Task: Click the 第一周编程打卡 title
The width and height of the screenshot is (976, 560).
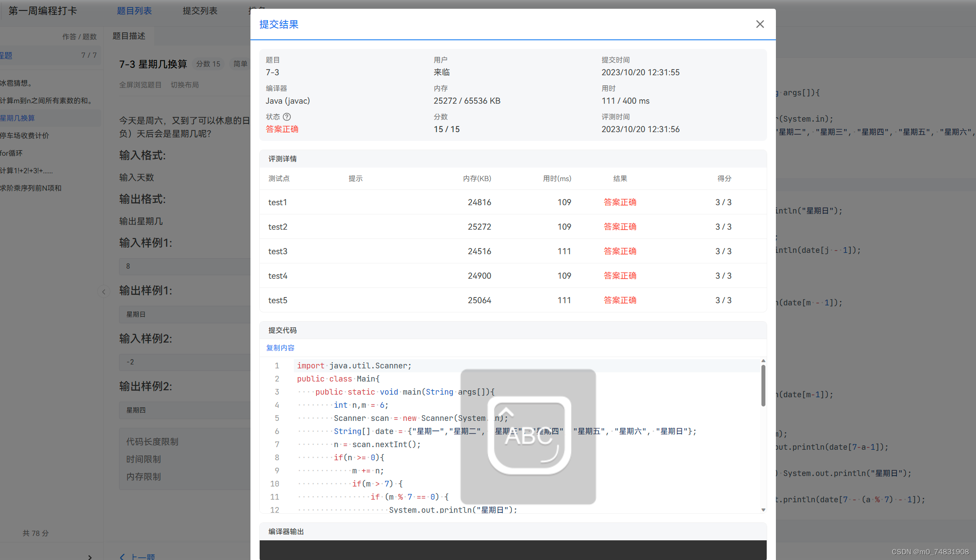Action: [42, 10]
